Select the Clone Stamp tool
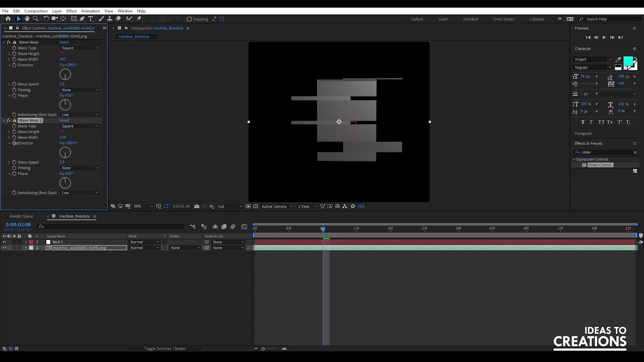644x362 pixels. pos(109,19)
